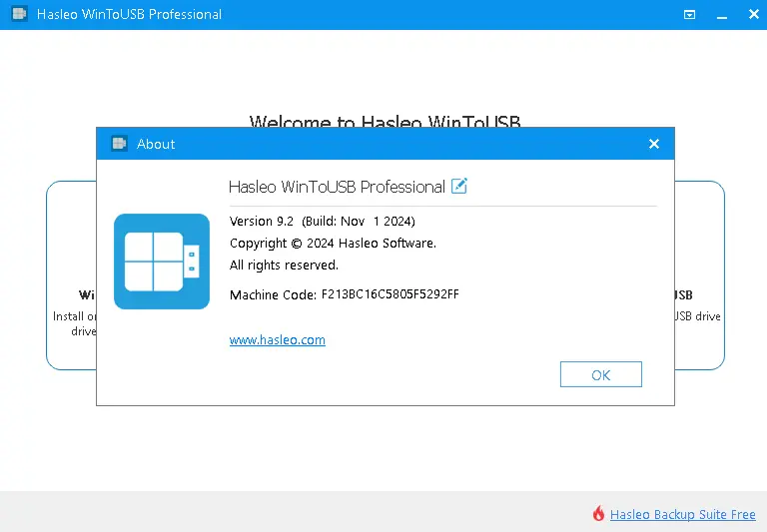Click the small icon in About title bar
767x532 pixels.
119,144
